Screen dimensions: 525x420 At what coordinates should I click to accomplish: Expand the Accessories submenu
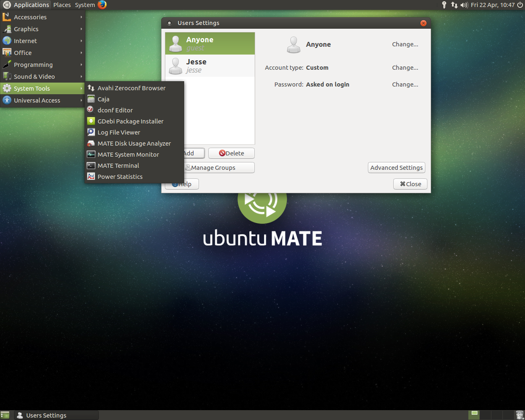click(x=43, y=17)
